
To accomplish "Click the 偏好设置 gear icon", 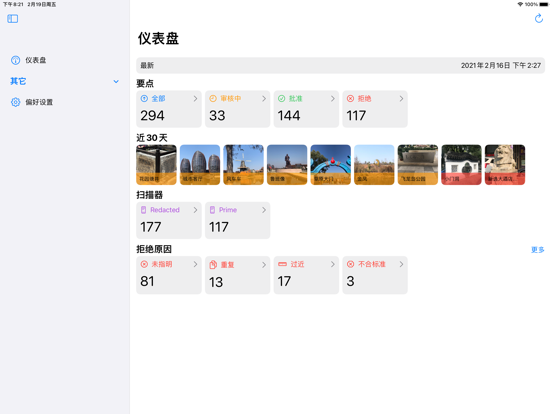I will pyautogui.click(x=15, y=102).
